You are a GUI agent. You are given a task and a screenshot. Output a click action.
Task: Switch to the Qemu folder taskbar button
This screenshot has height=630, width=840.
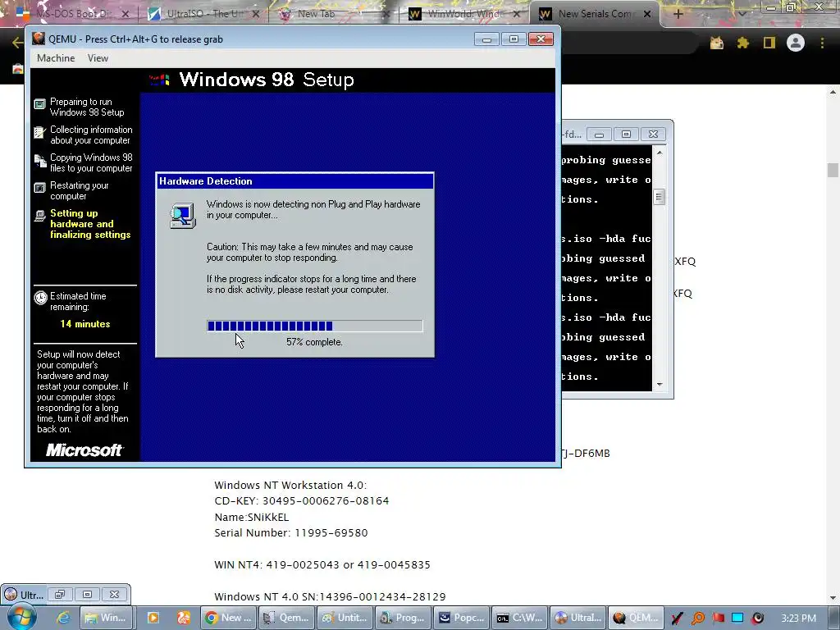click(286, 618)
